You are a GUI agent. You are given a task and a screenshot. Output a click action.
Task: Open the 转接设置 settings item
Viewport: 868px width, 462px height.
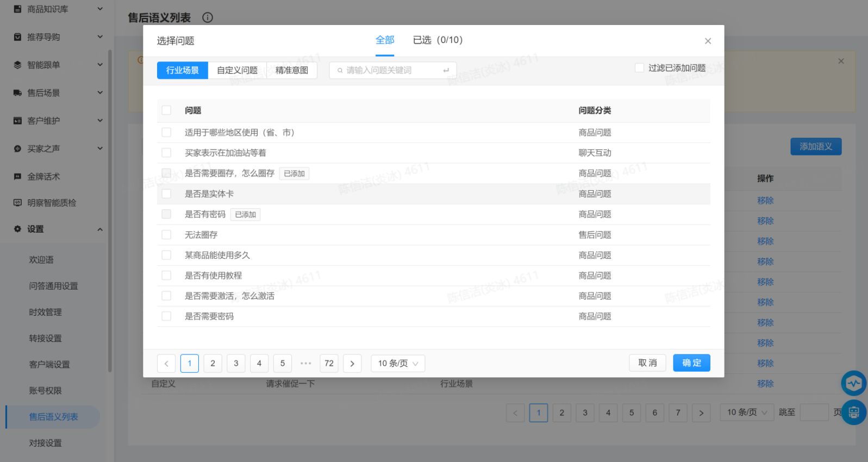click(x=45, y=338)
